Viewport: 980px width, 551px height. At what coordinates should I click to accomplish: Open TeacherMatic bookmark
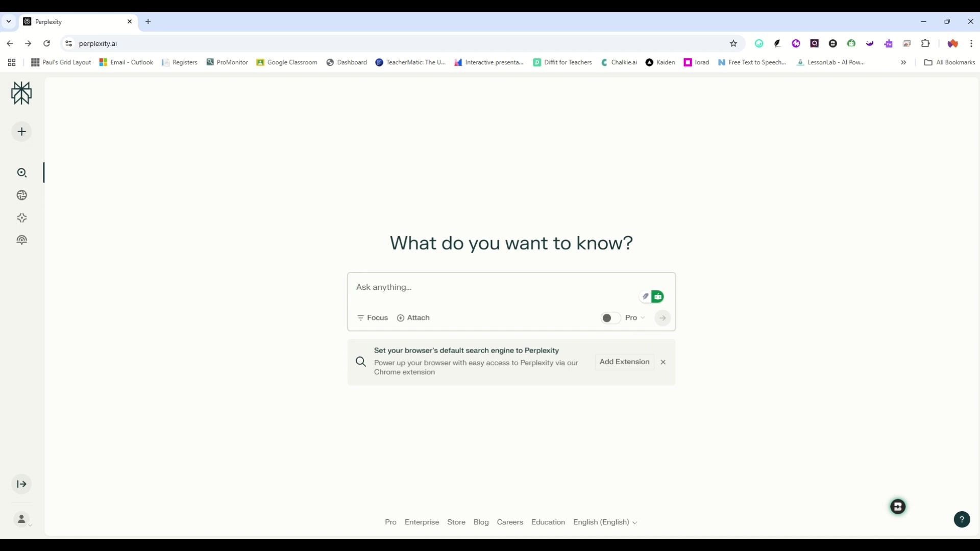410,62
